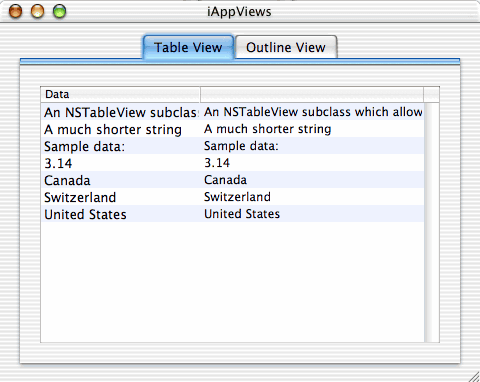Select 'United States' in second column
This screenshot has width=480, height=382.
(312, 214)
